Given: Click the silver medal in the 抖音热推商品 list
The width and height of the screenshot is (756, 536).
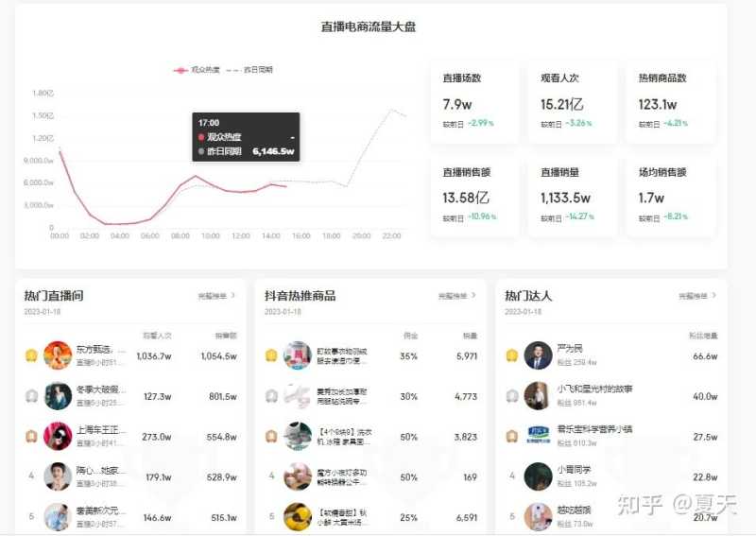Looking at the screenshot, I should pyautogui.click(x=271, y=396).
